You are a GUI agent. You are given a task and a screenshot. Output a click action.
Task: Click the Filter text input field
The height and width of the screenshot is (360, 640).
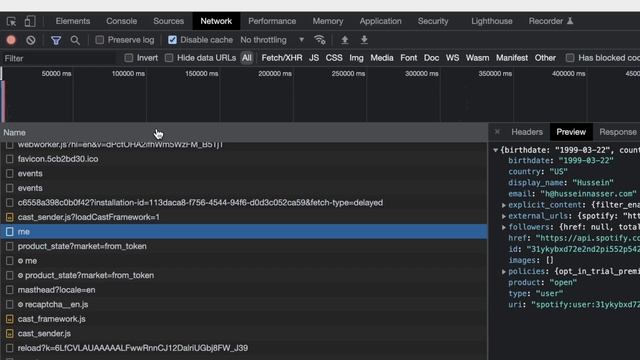tap(59, 58)
